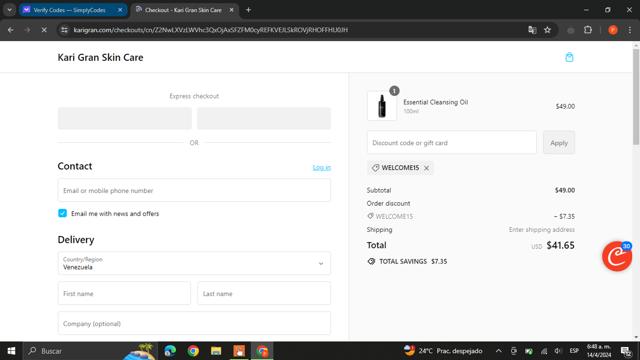Image resolution: width=640 pixels, height=360 pixels.
Task: Close the Checkout Kari Gran tab
Action: 231,10
